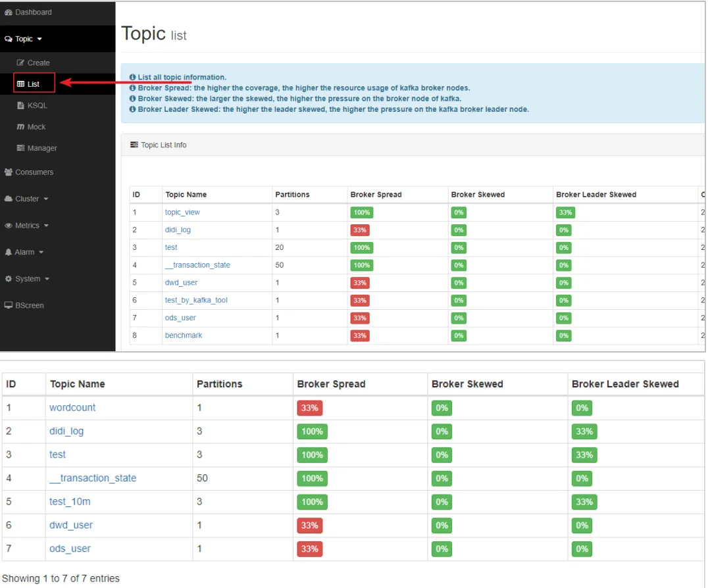The width and height of the screenshot is (708, 588).
Task: Click the Dashboard icon in sidebar
Action: point(8,12)
